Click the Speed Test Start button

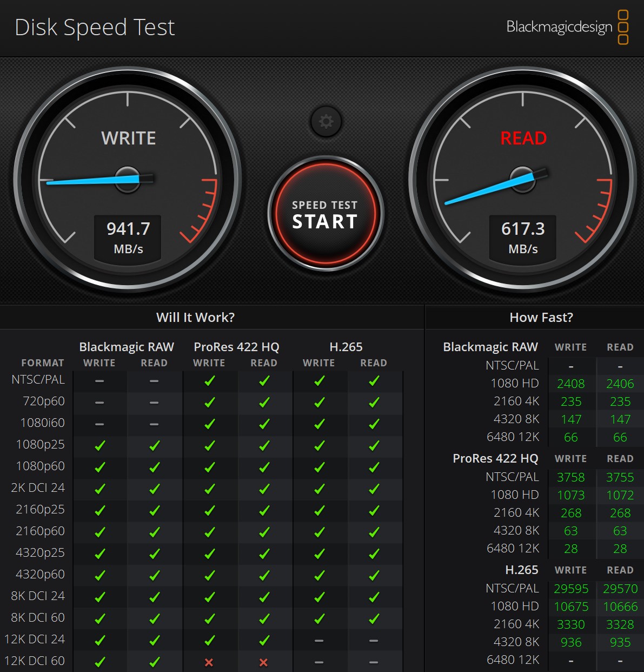click(x=325, y=214)
